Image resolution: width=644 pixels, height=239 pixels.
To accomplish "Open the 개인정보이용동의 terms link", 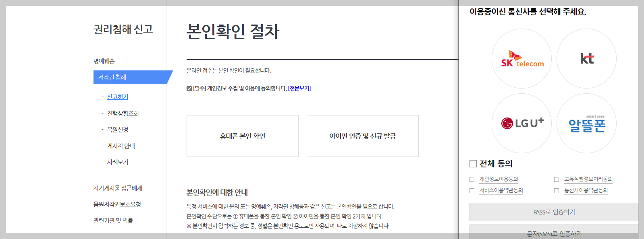I will coord(499,179).
